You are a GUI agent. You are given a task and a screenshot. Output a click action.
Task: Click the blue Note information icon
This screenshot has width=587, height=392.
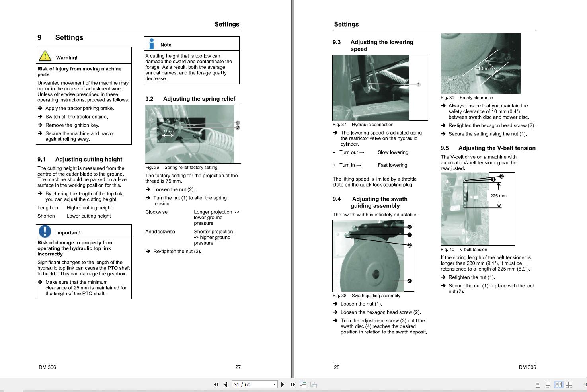click(152, 43)
